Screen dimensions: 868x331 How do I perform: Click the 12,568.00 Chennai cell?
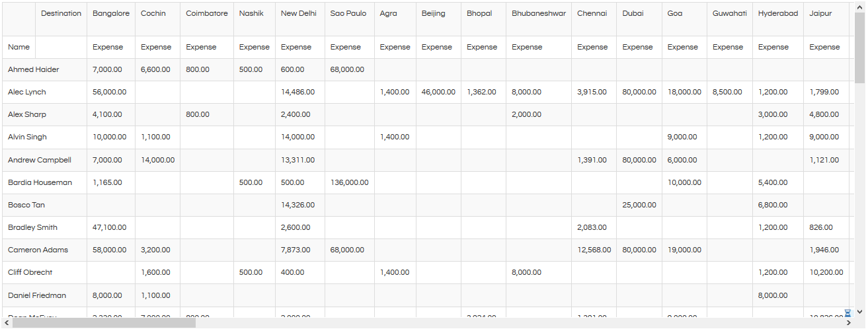(594, 250)
